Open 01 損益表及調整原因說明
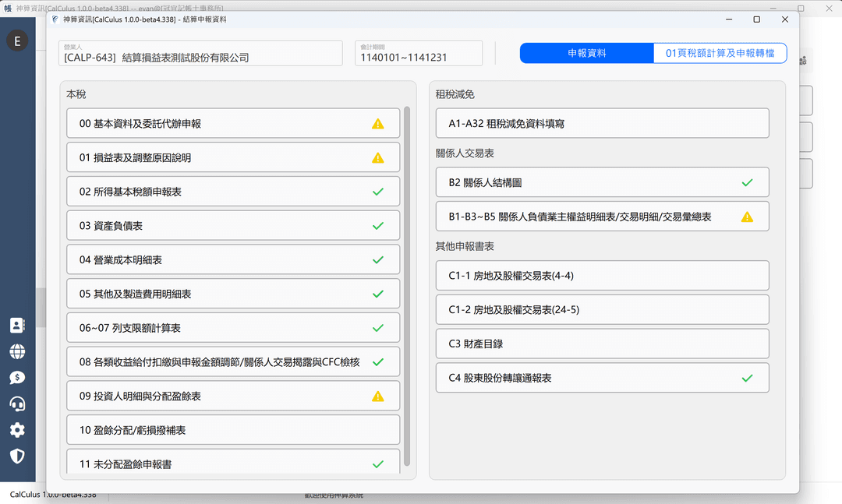842x504 pixels. (218, 157)
